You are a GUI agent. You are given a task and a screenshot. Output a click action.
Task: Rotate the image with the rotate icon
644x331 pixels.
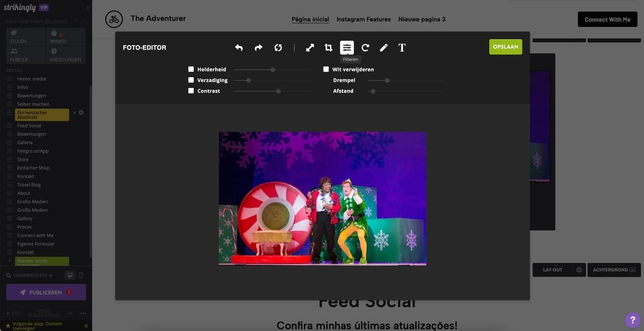pyautogui.click(x=365, y=48)
